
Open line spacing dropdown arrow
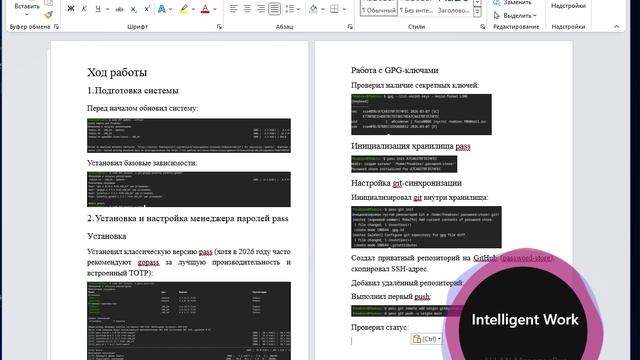pos(298,9)
